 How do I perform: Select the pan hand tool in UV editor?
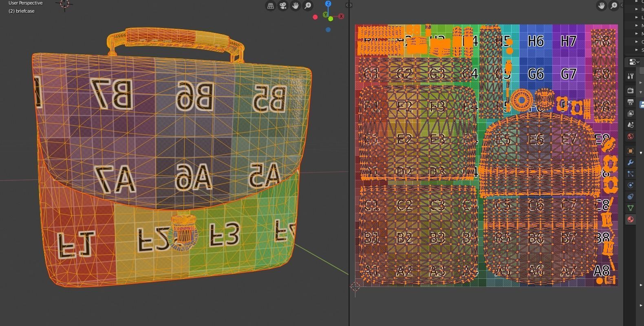601,5
